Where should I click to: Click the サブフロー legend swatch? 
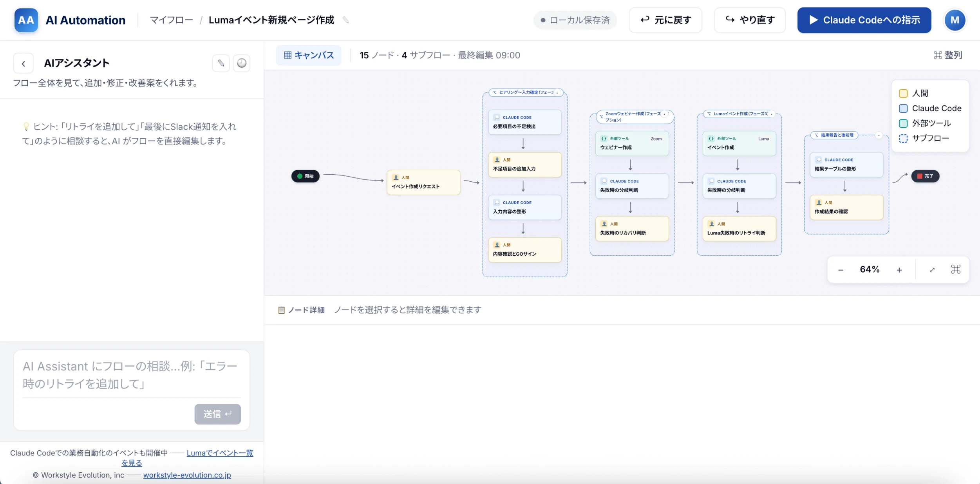tap(903, 139)
